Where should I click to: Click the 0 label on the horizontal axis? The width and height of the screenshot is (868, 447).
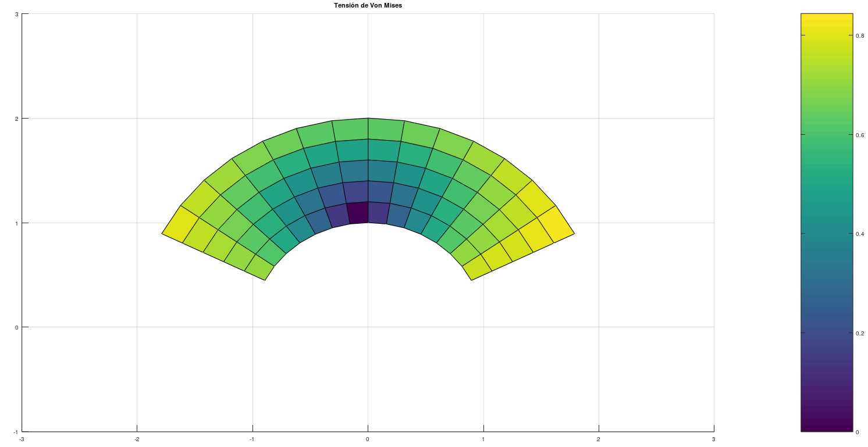368,439
